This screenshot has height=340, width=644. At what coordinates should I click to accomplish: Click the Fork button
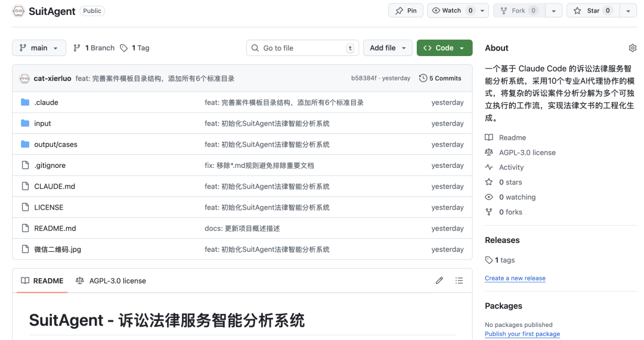[519, 11]
